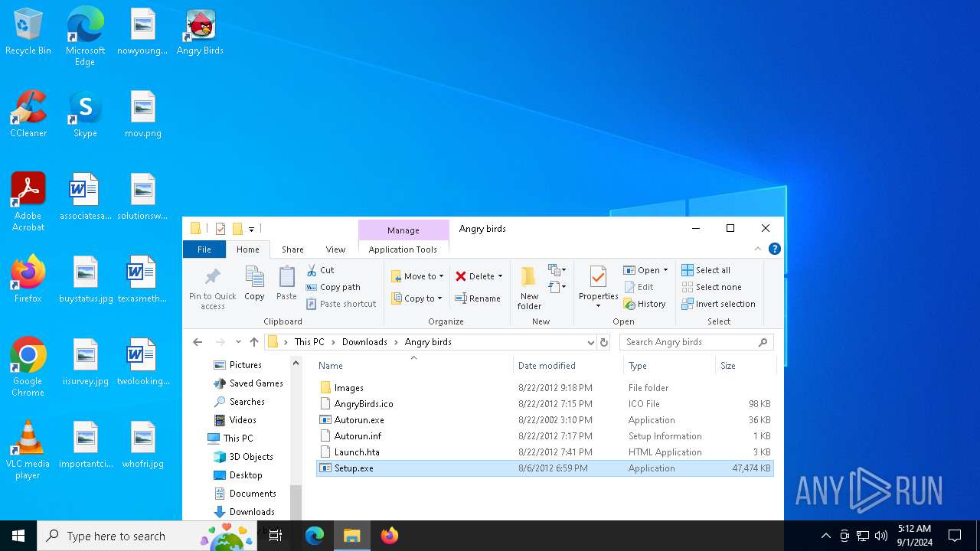Click Select all in ribbon
Viewport: 980px width, 551px height.
(x=706, y=270)
